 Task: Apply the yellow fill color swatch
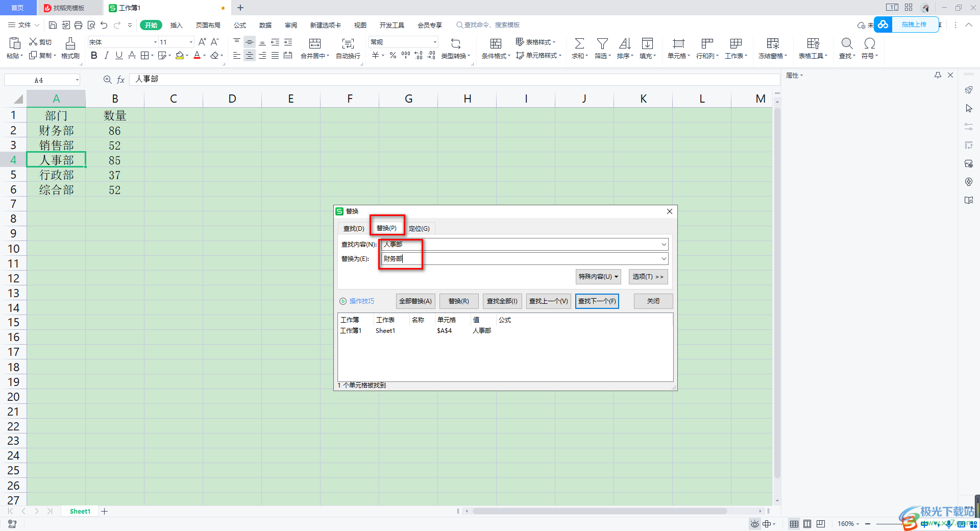click(x=180, y=55)
